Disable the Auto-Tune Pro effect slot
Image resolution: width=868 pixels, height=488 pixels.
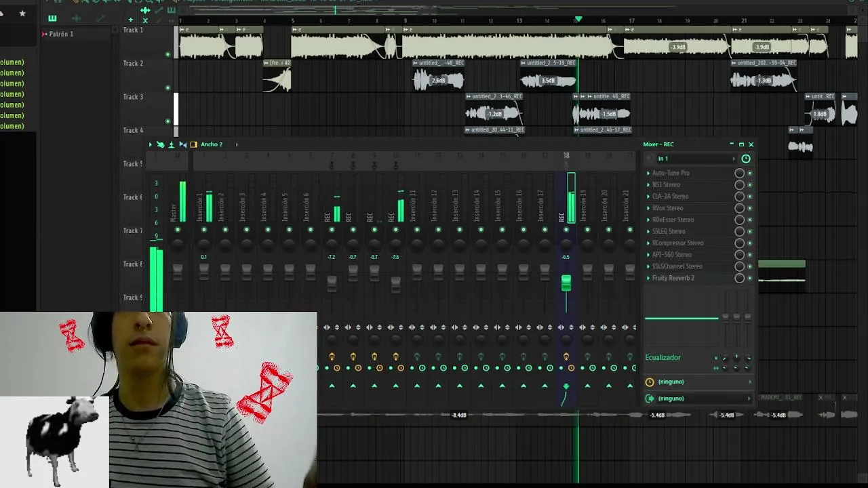[749, 173]
